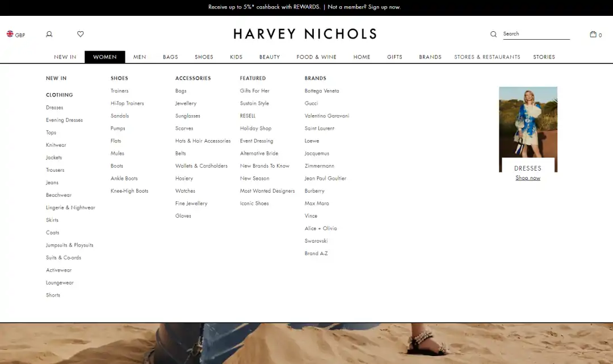Click the Activewear link
The image size is (613, 364).
tap(58, 270)
